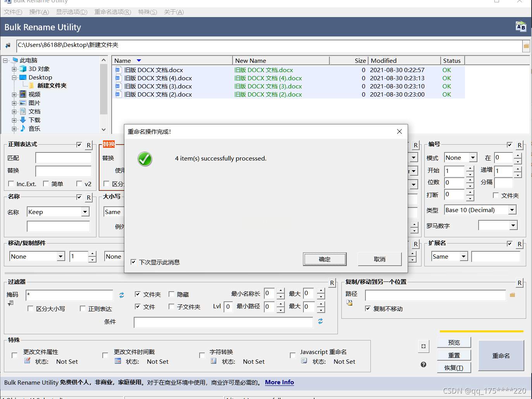Click the folder path input field
Viewport: 532px width, 399px height.
[267, 45]
